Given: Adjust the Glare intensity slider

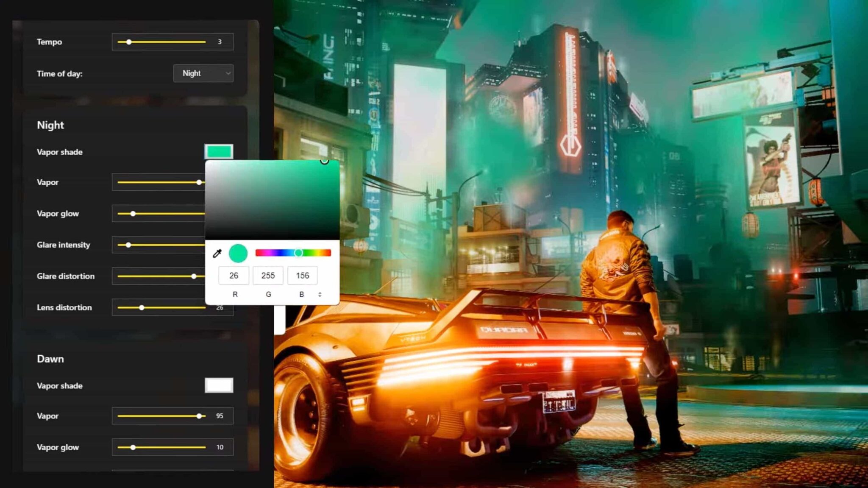Looking at the screenshot, I should [x=128, y=245].
